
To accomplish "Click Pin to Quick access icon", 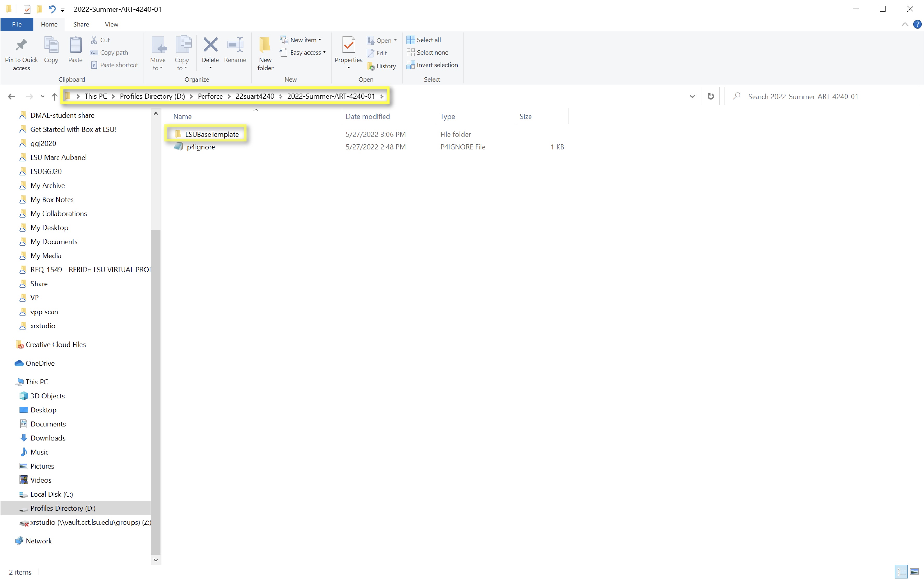I will tap(22, 45).
